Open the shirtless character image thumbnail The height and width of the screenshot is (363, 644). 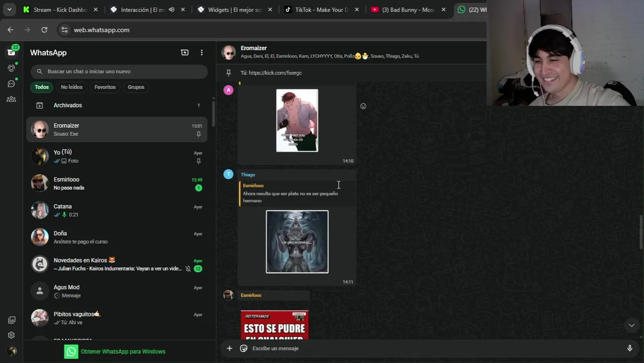pyautogui.click(x=297, y=120)
